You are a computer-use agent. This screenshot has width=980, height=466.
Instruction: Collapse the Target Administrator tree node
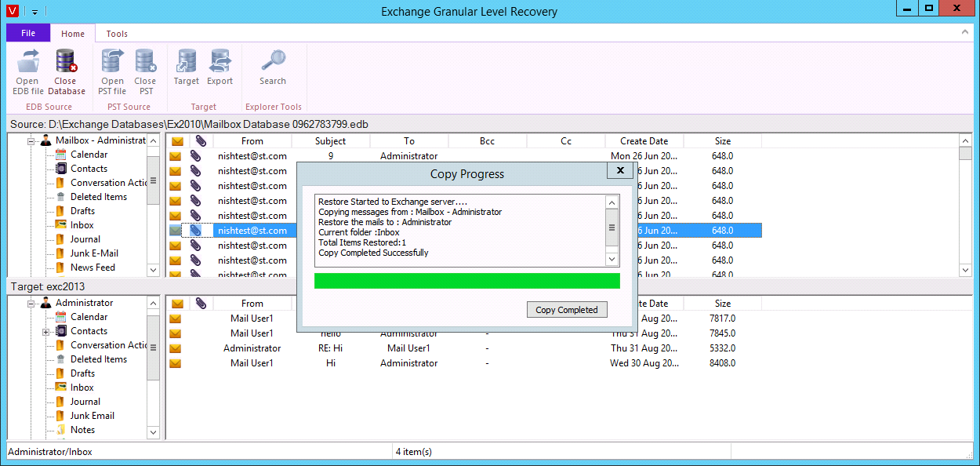(x=31, y=304)
